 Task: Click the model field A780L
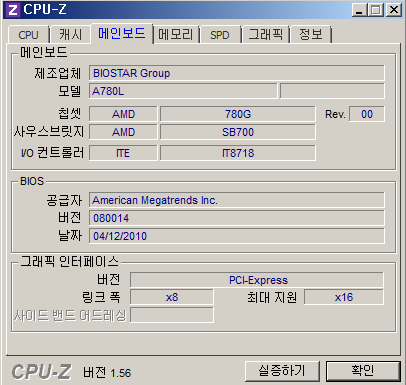[x=183, y=91]
